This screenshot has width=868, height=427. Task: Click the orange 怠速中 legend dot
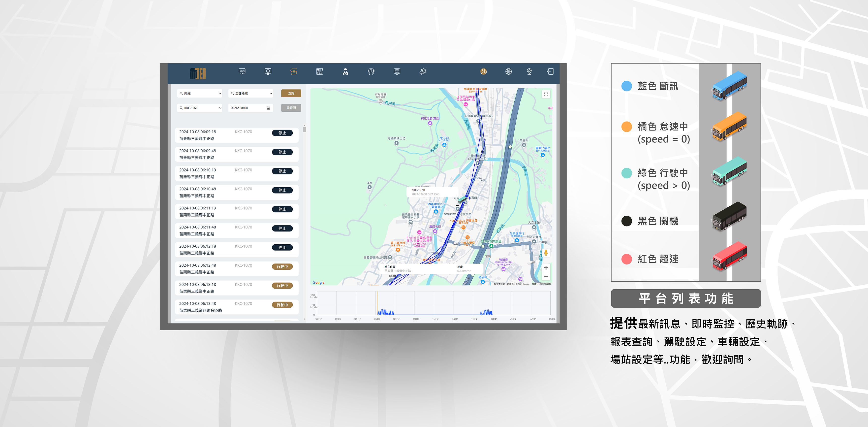626,127
